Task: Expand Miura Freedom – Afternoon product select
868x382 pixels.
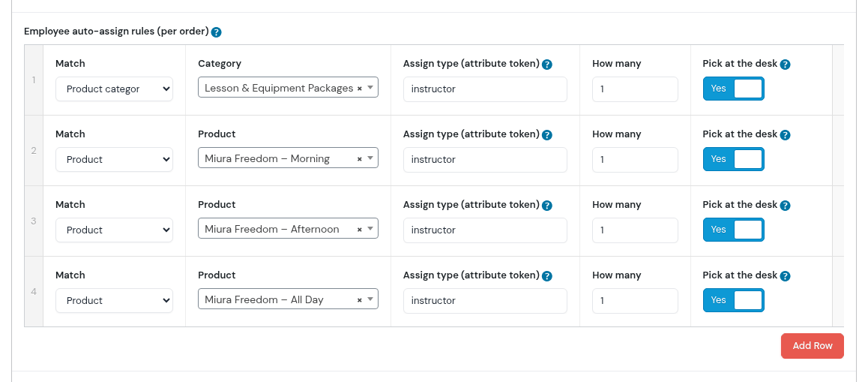Action: pos(288,228)
